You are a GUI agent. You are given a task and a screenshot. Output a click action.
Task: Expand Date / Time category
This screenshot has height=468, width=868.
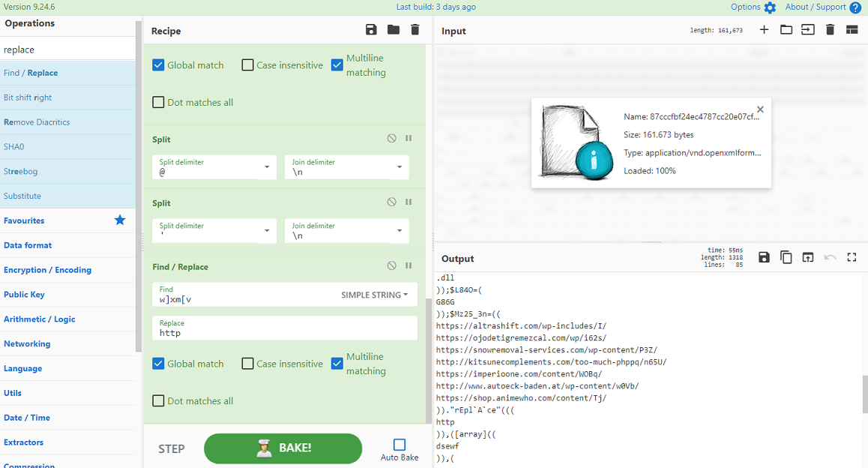coord(67,418)
